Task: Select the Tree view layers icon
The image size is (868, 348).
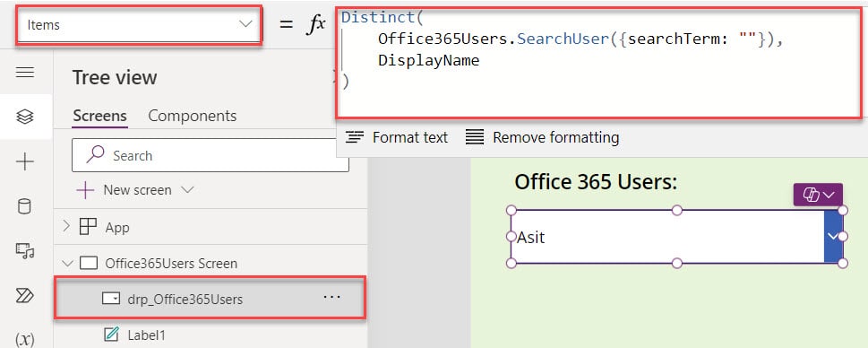Action: click(x=25, y=117)
